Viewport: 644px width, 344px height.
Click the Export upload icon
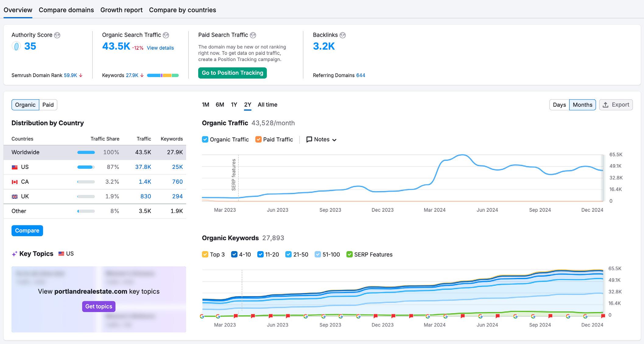click(606, 105)
